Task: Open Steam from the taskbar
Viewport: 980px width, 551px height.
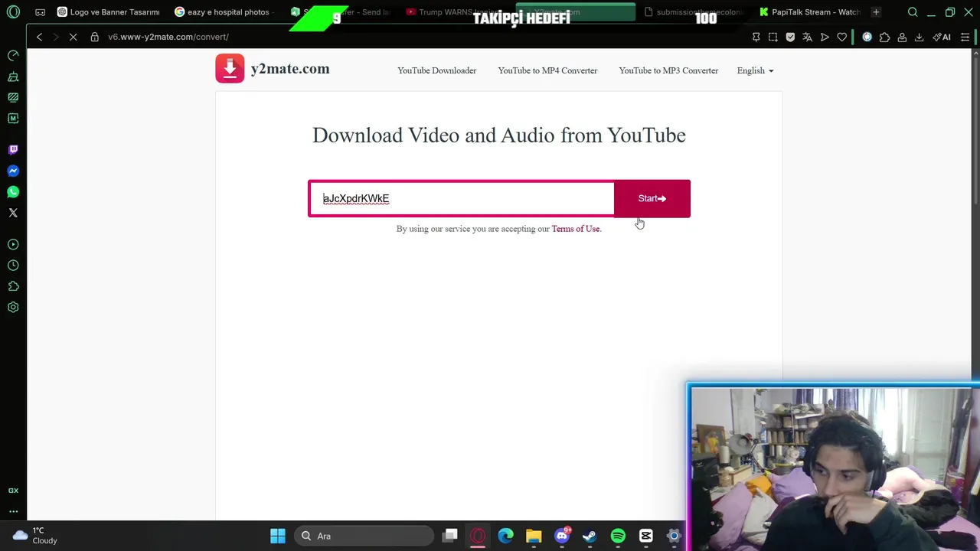Action: [590, 536]
